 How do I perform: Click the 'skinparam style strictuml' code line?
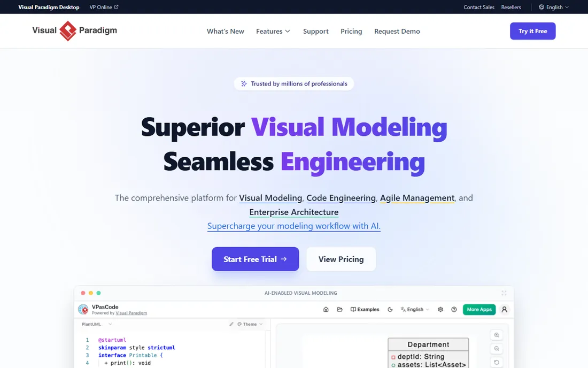pos(136,347)
